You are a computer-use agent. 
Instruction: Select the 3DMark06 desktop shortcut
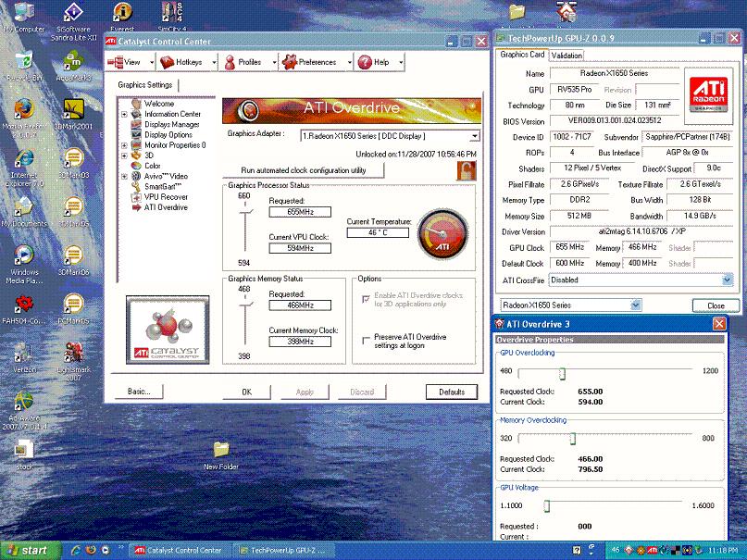point(73,261)
